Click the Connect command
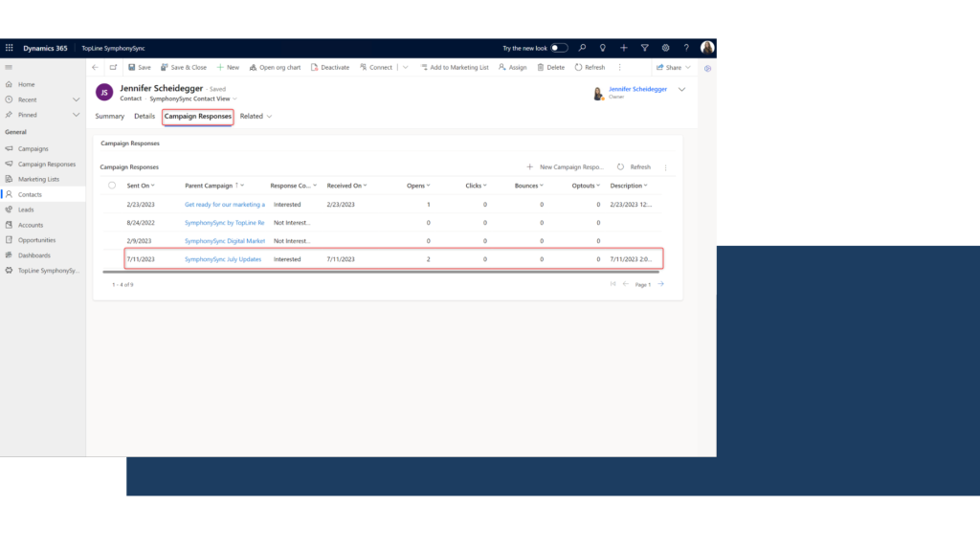 click(375, 67)
